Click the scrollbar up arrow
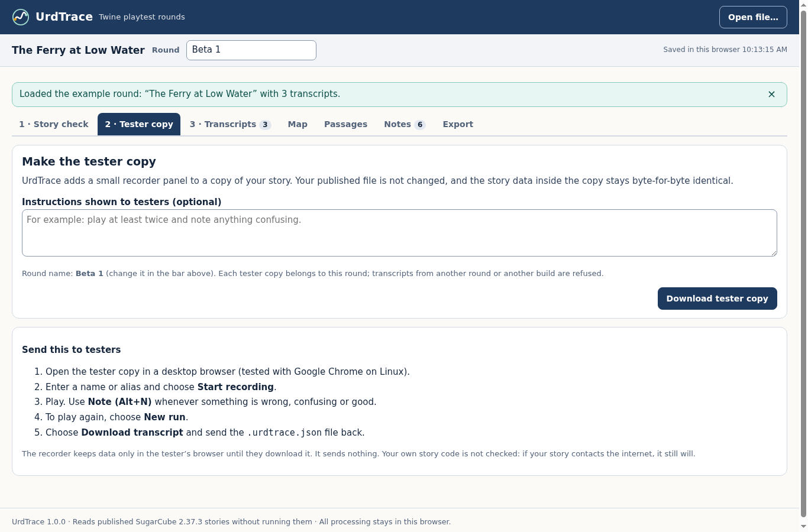This screenshot has height=532, width=808. (803, 4)
